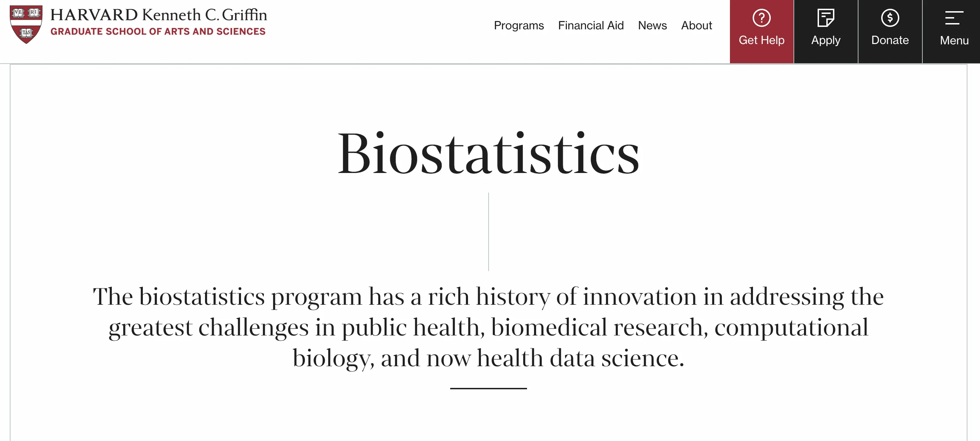Click the red Graduate School of Arts and Sciences text
The width and height of the screenshot is (980, 441).
point(158,31)
